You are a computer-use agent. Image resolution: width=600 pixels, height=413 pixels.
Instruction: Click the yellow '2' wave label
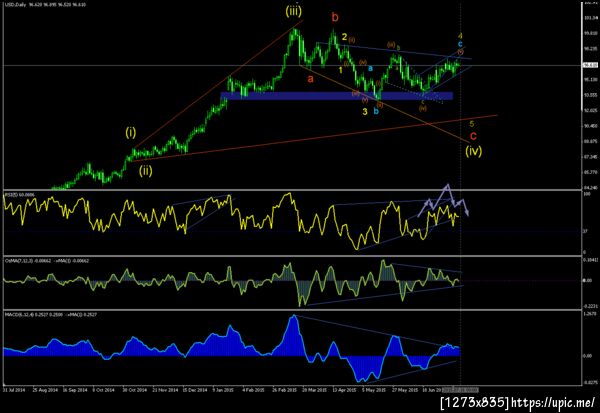tap(344, 37)
